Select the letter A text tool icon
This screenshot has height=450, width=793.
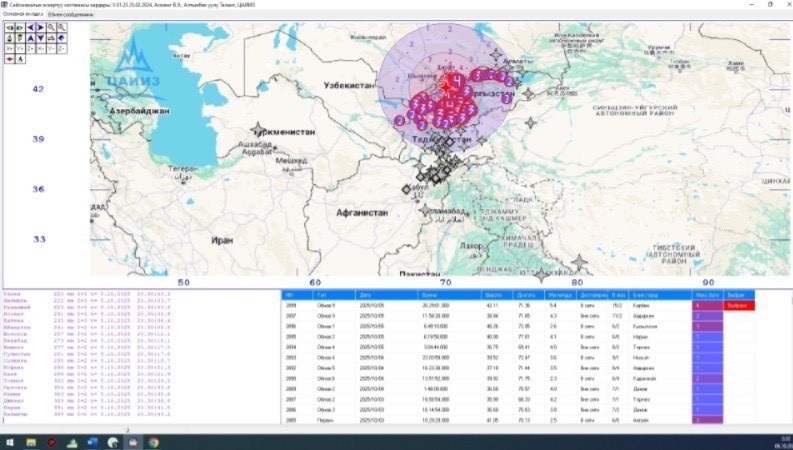pos(20,59)
